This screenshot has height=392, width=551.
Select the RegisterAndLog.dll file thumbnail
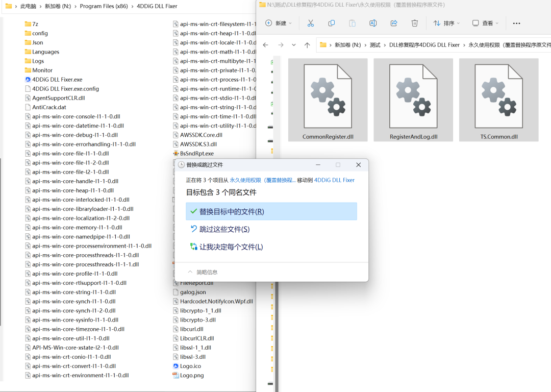click(413, 100)
